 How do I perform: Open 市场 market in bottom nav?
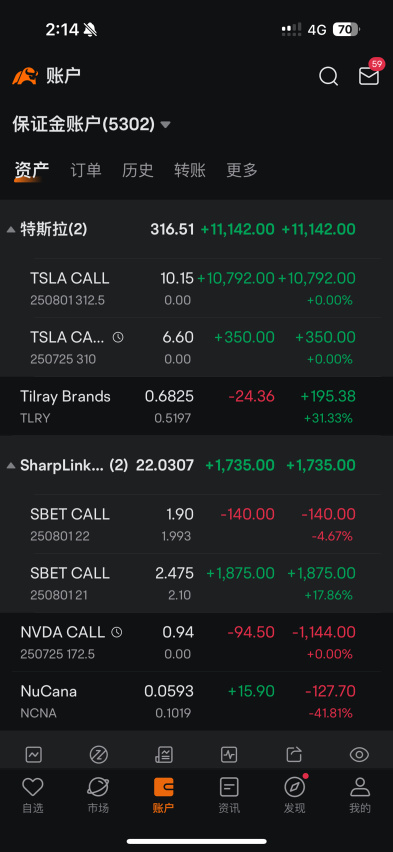pos(98,795)
